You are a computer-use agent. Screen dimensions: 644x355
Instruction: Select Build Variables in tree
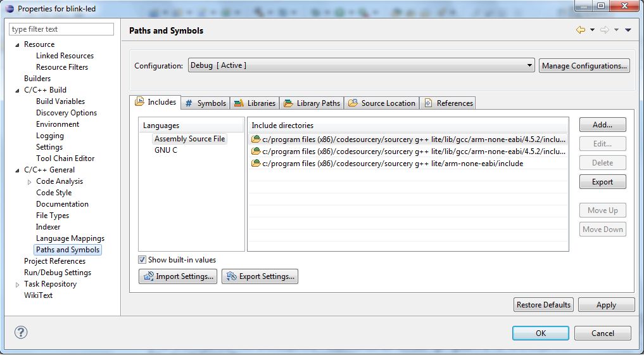60,101
